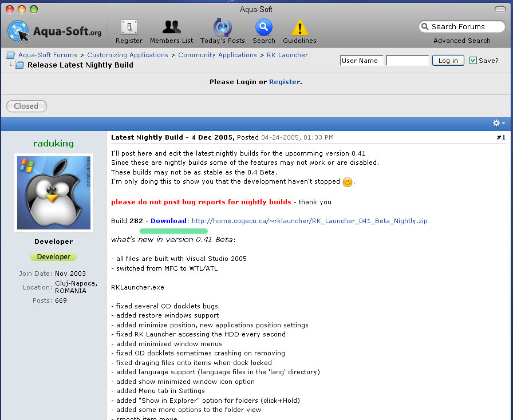This screenshot has width=513, height=420.
Task: Open Community Applications breadcrumb
Action: [x=217, y=55]
